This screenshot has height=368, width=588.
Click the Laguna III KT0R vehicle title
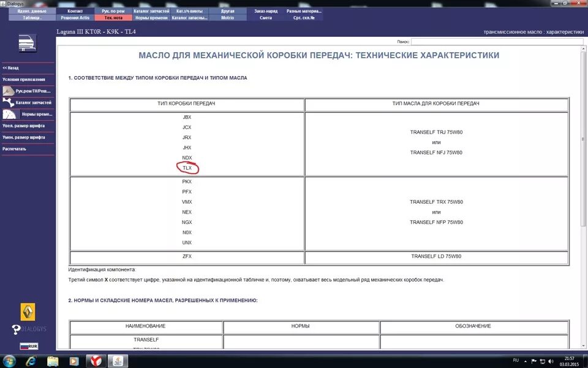click(96, 31)
